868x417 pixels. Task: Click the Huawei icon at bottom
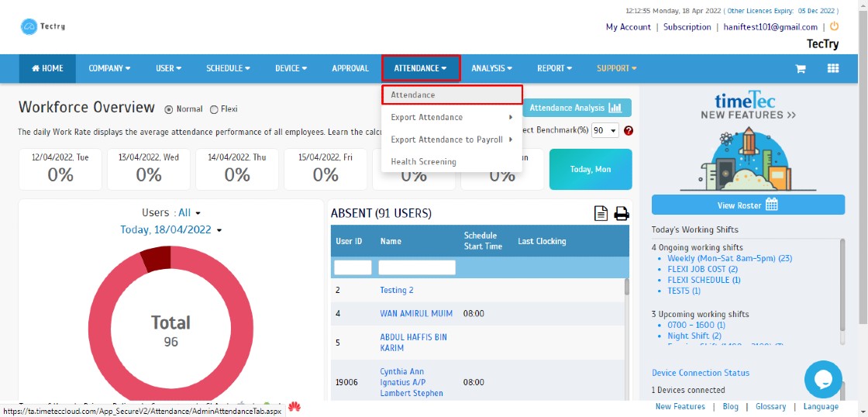point(294,406)
